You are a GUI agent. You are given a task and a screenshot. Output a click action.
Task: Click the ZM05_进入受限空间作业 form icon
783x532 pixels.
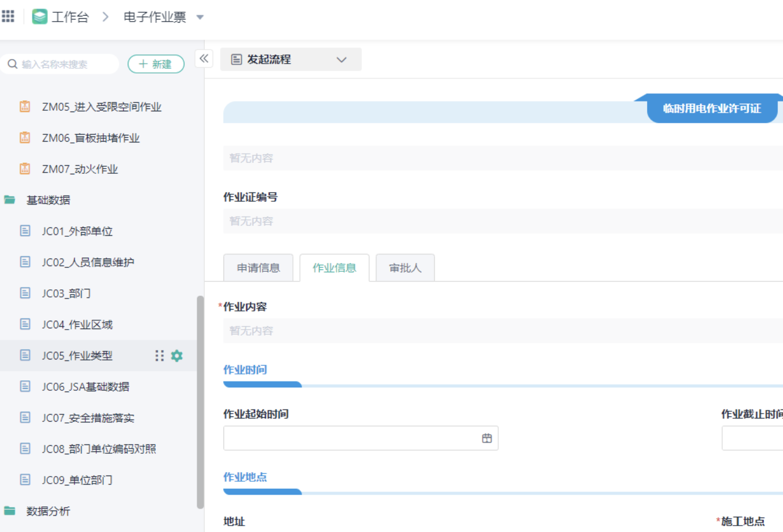(x=25, y=106)
